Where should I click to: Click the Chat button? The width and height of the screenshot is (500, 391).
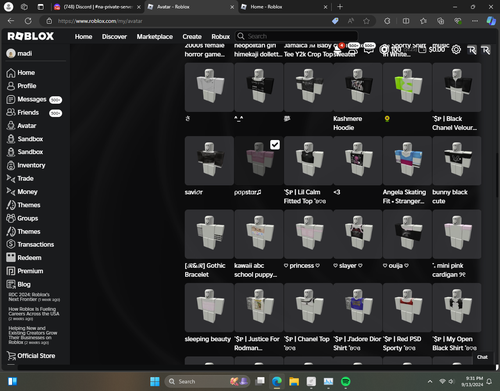pyautogui.click(x=482, y=357)
